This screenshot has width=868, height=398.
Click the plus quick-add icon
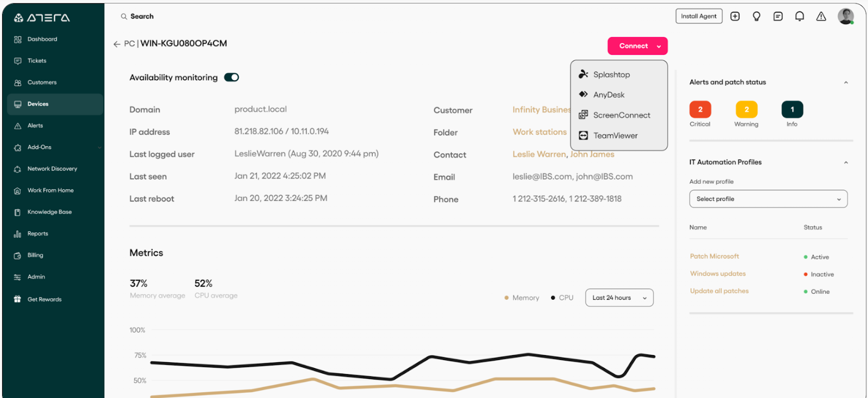(735, 16)
